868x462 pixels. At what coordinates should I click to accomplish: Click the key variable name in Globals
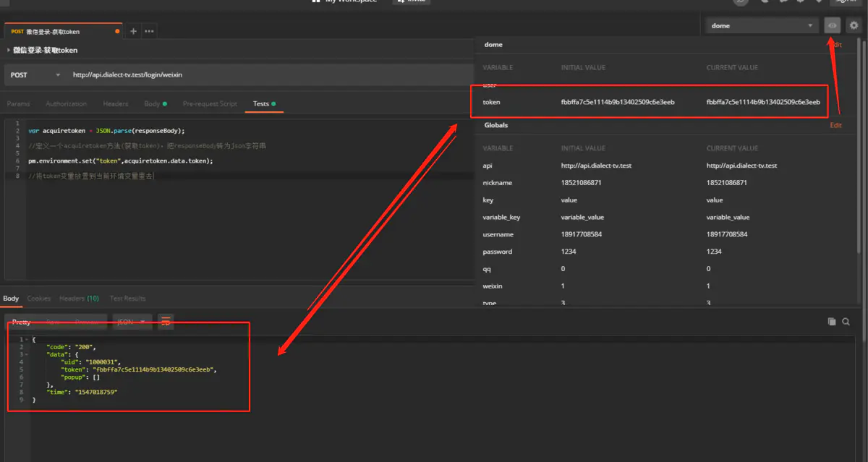click(x=487, y=200)
